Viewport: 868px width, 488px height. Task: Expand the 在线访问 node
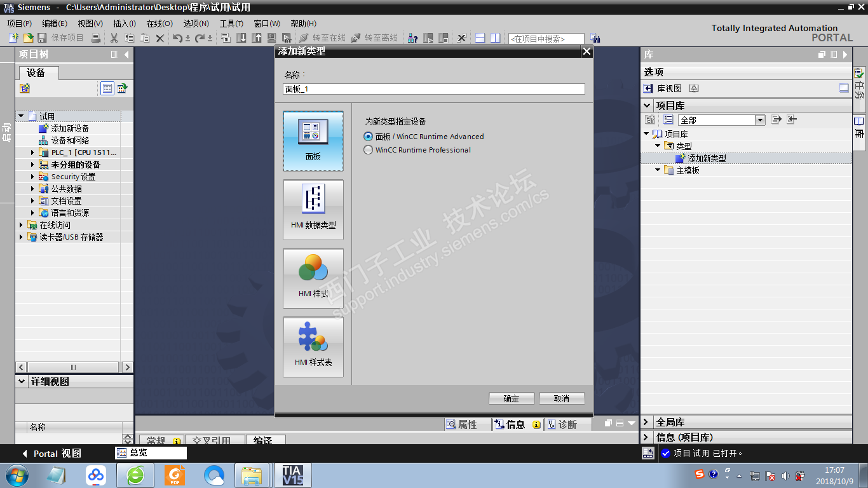click(x=21, y=225)
